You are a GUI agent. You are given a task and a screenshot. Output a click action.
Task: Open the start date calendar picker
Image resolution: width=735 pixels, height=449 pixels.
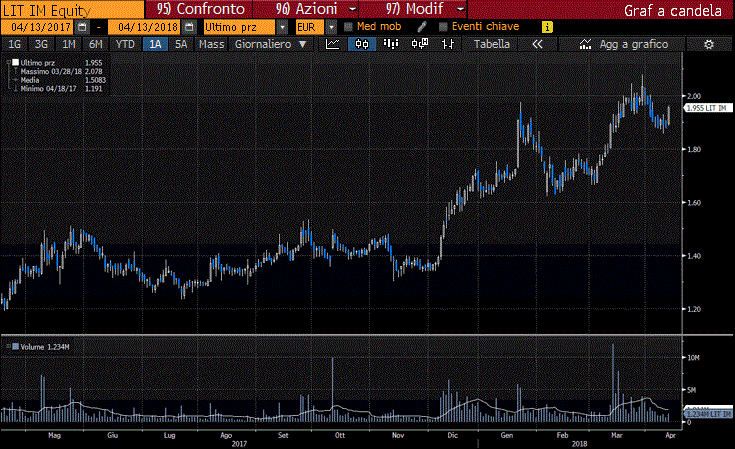[x=82, y=26]
